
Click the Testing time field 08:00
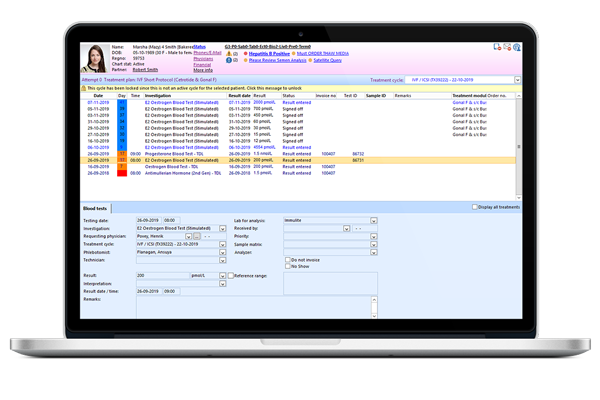click(171, 220)
